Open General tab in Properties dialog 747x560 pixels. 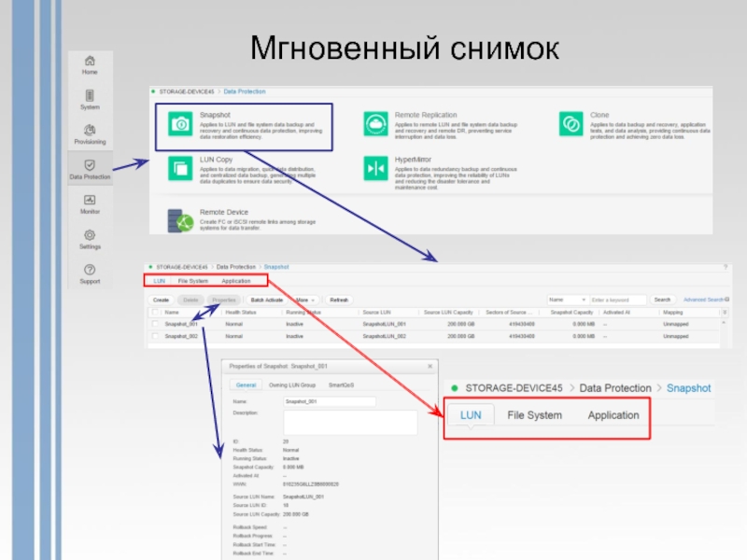tap(246, 385)
